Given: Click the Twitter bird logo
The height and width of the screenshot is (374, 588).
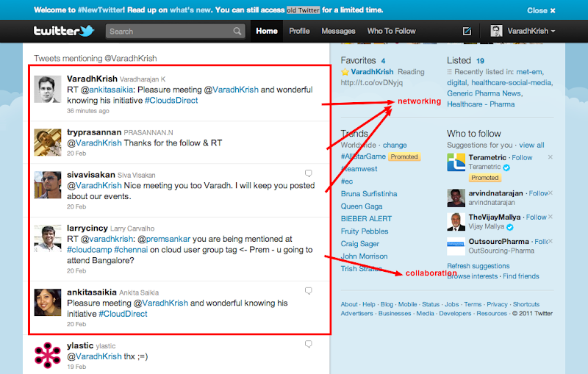Looking at the screenshot, I should pyautogui.click(x=87, y=31).
